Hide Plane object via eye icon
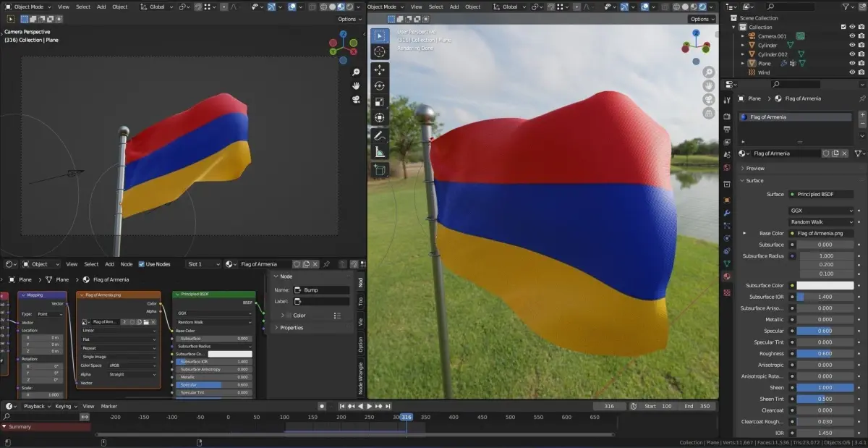Image resolution: width=868 pixels, height=448 pixels. click(852, 63)
